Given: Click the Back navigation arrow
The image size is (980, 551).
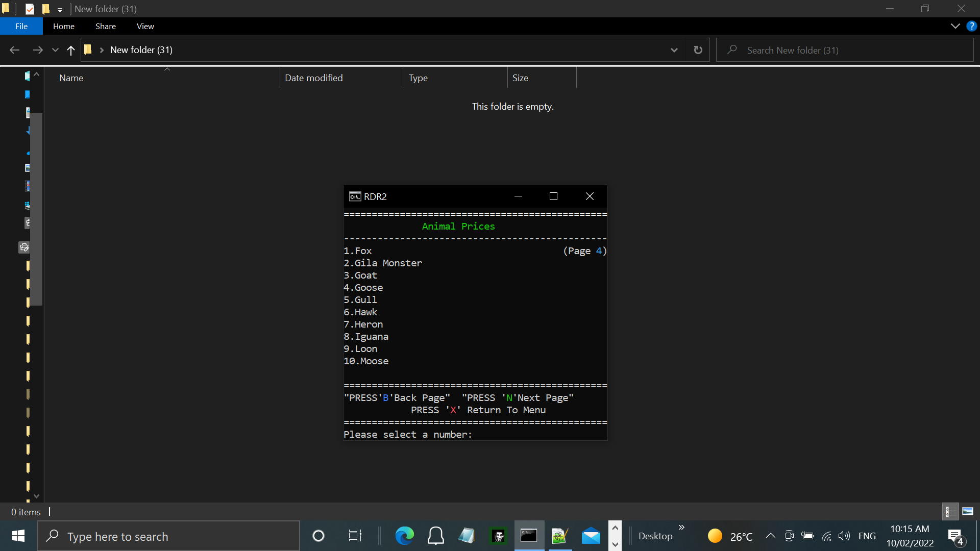Looking at the screenshot, I should [x=14, y=50].
